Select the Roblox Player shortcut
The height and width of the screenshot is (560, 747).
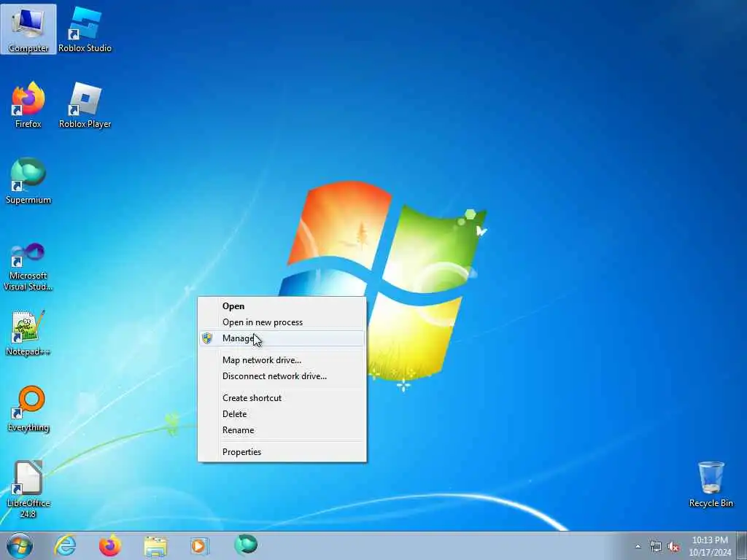point(85,105)
